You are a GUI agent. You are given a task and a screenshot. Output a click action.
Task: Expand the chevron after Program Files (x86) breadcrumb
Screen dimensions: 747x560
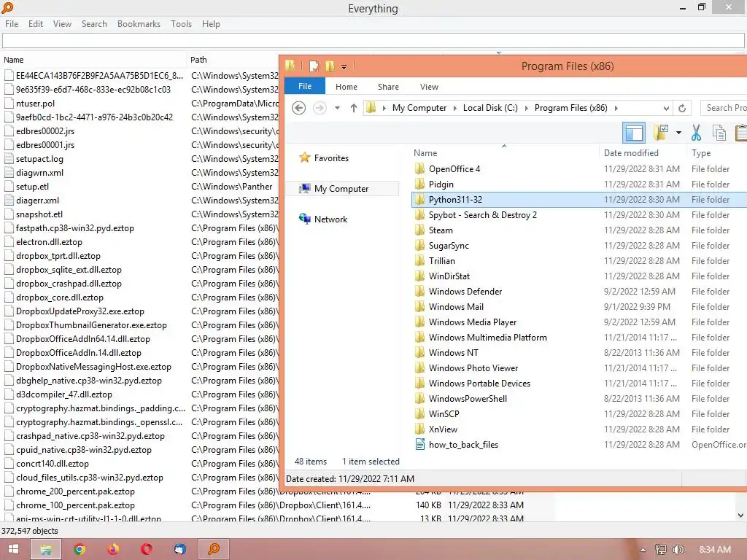click(x=616, y=108)
